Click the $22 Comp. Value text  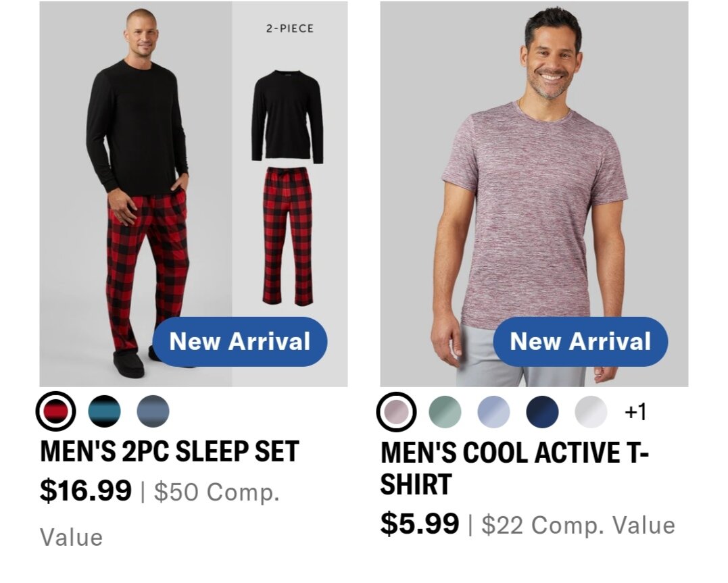point(578,525)
